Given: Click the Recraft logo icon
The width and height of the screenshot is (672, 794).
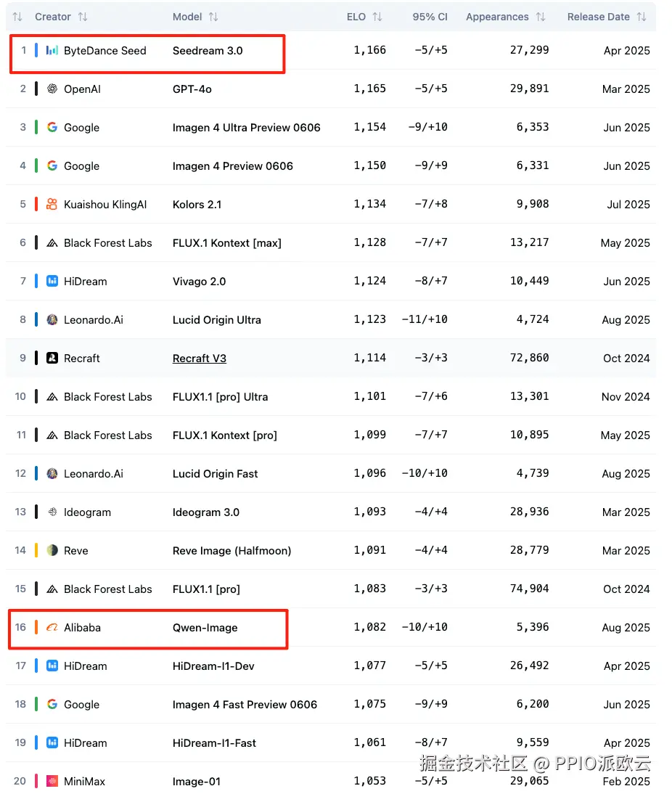Looking at the screenshot, I should (52, 358).
